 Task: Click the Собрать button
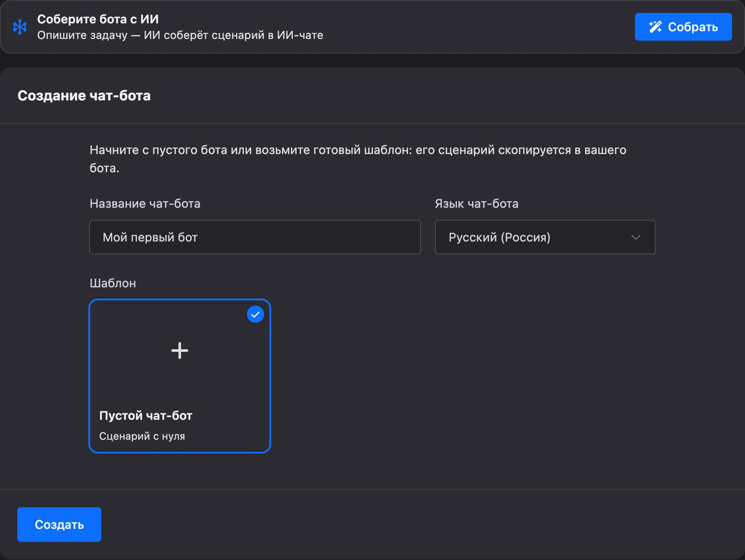click(683, 27)
